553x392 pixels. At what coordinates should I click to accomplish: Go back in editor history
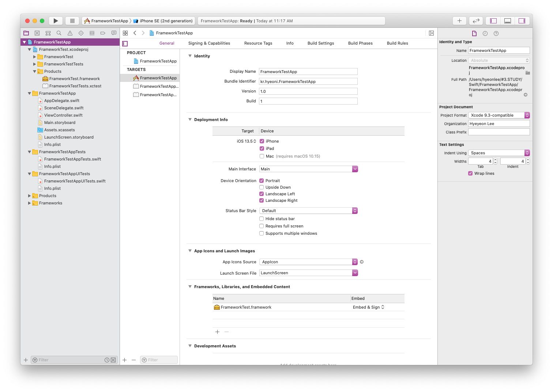coord(135,33)
